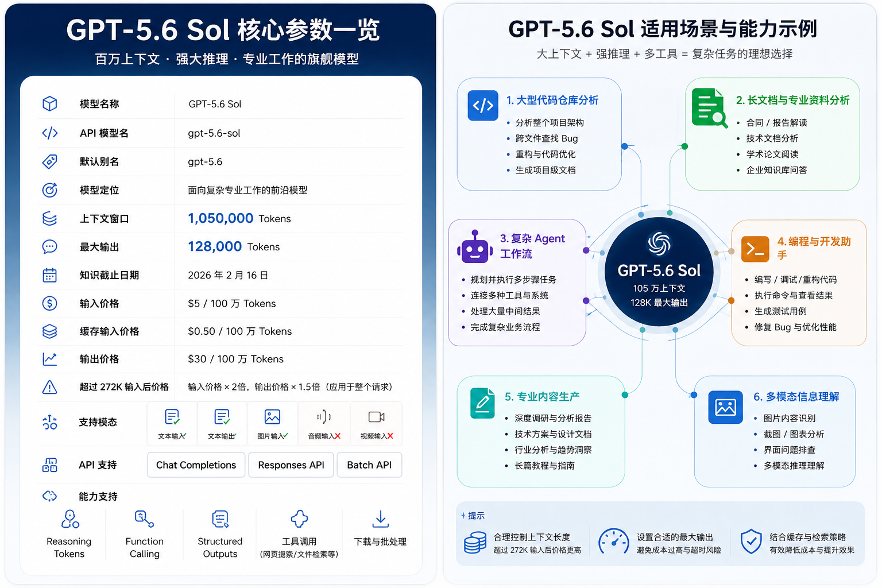Click the 面向复杂专业工作的前沿模型 description
Viewport: 882px width, 588px height.
pyautogui.click(x=247, y=190)
